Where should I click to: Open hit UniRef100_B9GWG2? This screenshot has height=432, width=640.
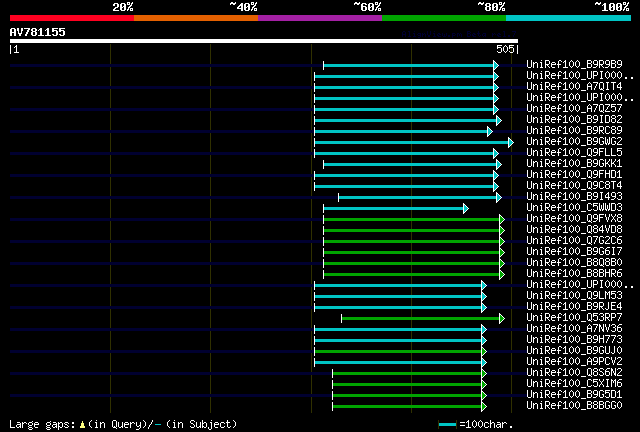point(574,141)
